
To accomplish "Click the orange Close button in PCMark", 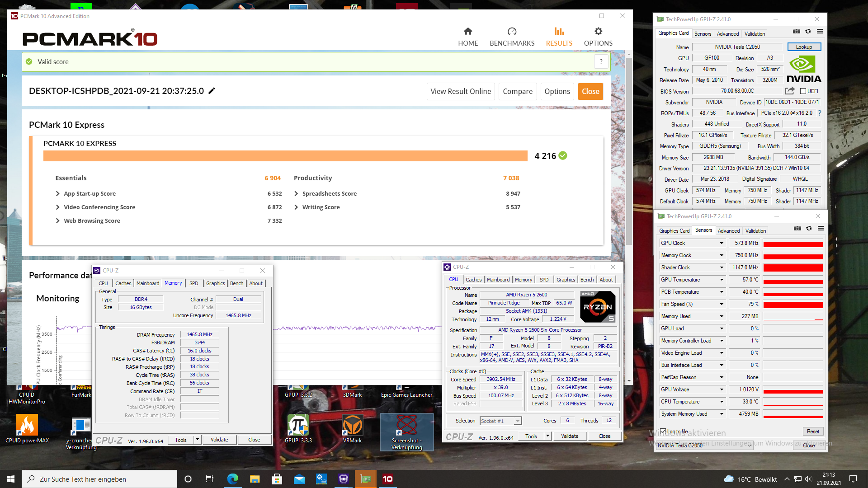I will pos(590,91).
